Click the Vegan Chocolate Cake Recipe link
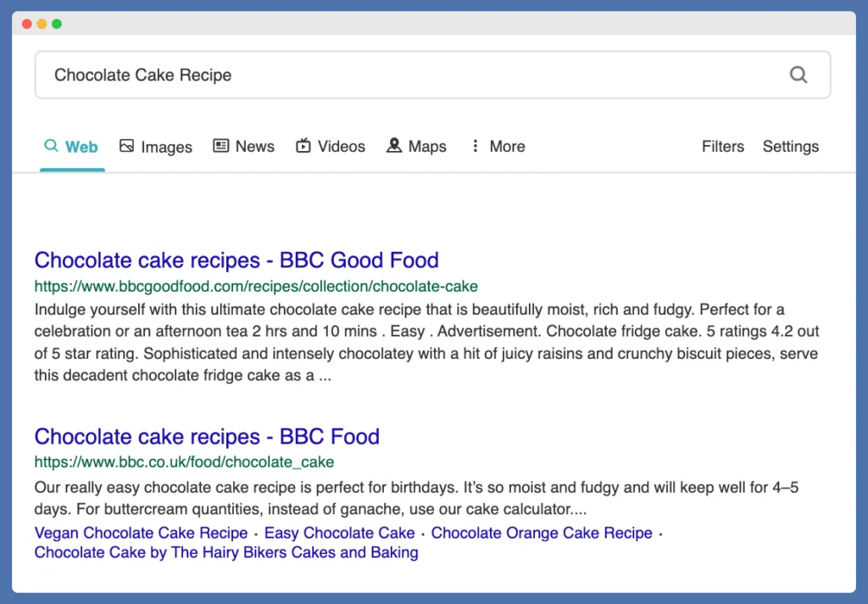 click(x=140, y=533)
